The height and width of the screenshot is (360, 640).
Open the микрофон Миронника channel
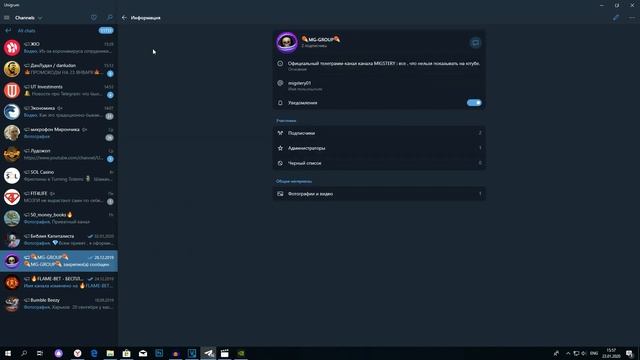[x=59, y=133]
